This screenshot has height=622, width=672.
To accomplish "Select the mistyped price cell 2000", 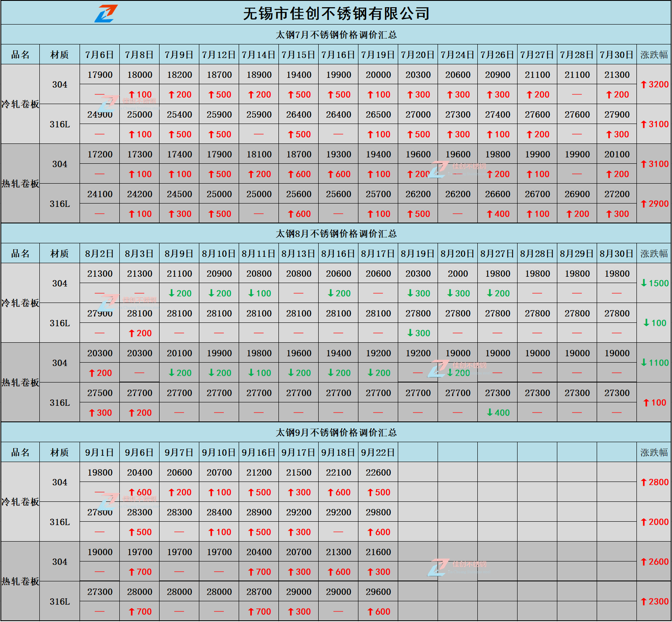I will [458, 273].
